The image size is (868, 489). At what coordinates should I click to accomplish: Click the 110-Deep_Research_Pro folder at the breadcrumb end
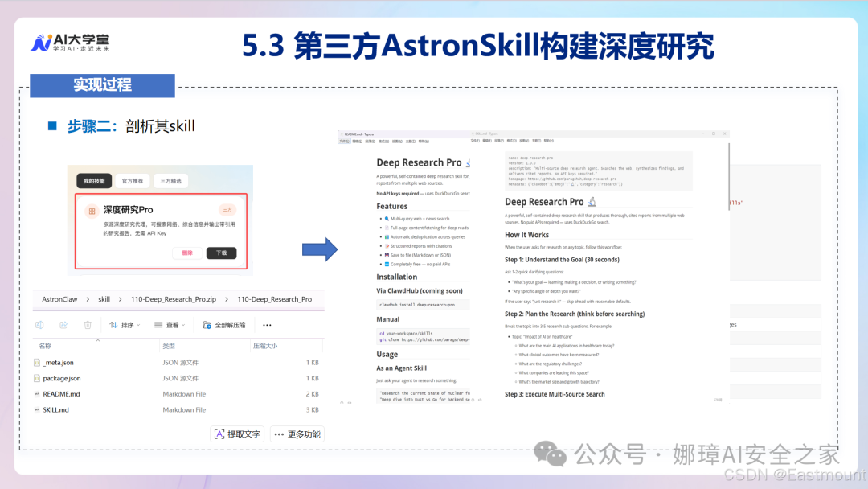coord(275,300)
